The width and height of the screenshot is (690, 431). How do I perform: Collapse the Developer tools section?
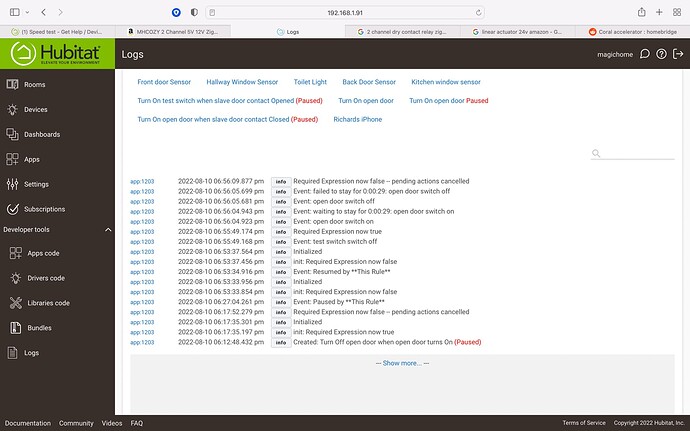[x=108, y=230]
